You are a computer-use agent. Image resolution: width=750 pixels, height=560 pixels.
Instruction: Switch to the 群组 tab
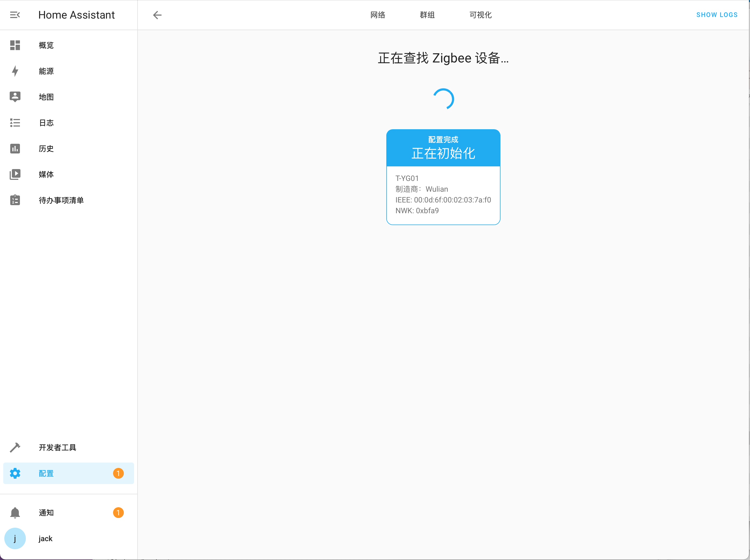point(427,15)
